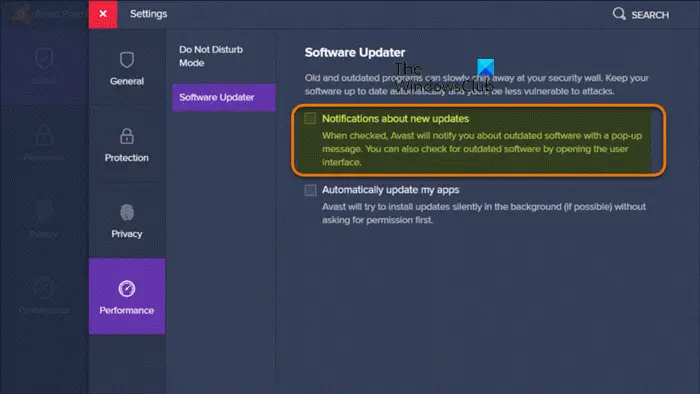Select the Software Updater menu item
The height and width of the screenshot is (394, 700).
coord(224,97)
